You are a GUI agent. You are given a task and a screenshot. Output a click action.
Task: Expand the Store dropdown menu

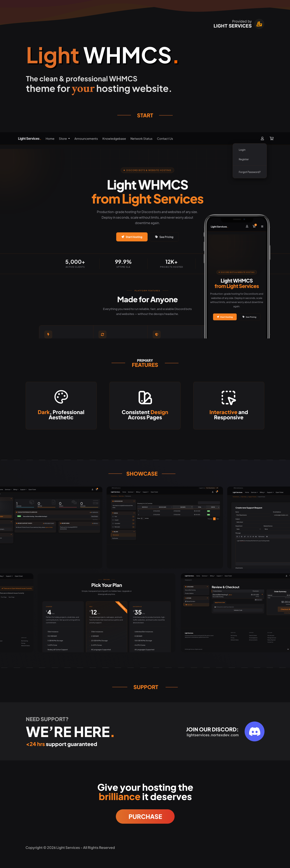64,139
